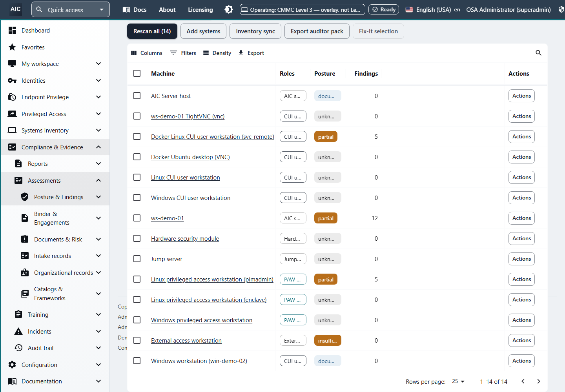The width and height of the screenshot is (565, 392).
Task: Select the ws-demo-01 TightVNC row checkbox
Action: point(137,116)
